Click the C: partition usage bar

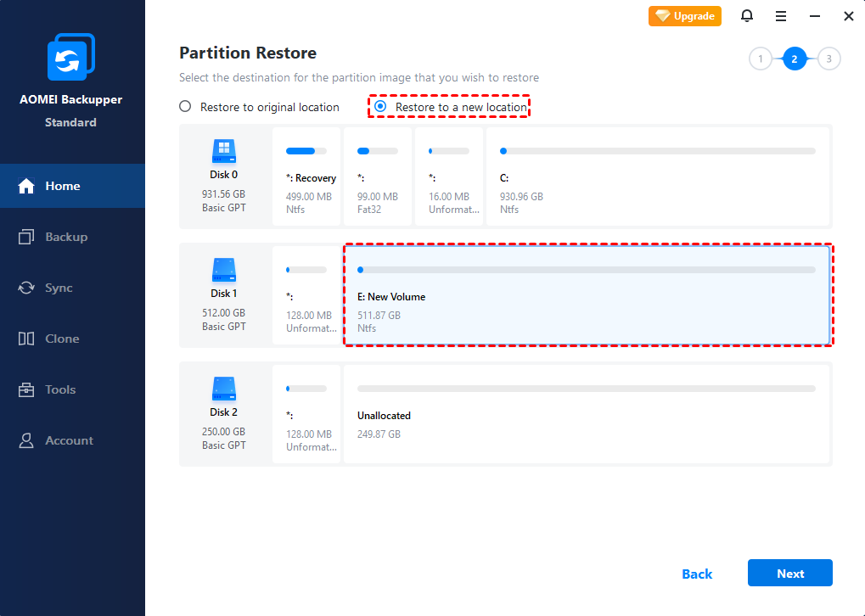tap(658, 151)
